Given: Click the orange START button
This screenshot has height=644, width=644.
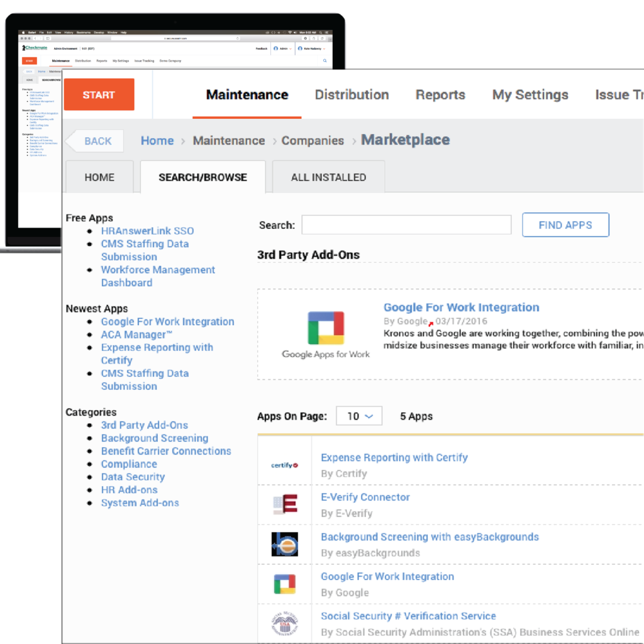Looking at the screenshot, I should click(98, 94).
